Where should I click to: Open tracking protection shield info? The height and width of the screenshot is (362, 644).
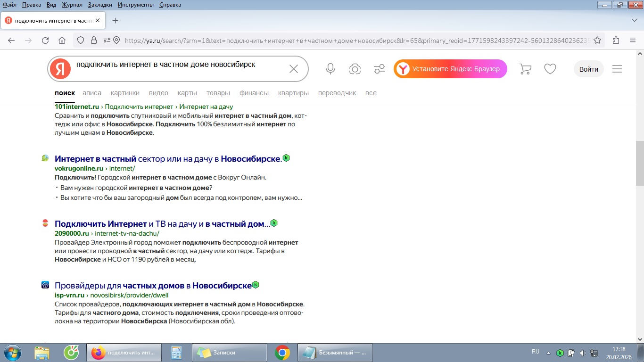[x=81, y=40]
